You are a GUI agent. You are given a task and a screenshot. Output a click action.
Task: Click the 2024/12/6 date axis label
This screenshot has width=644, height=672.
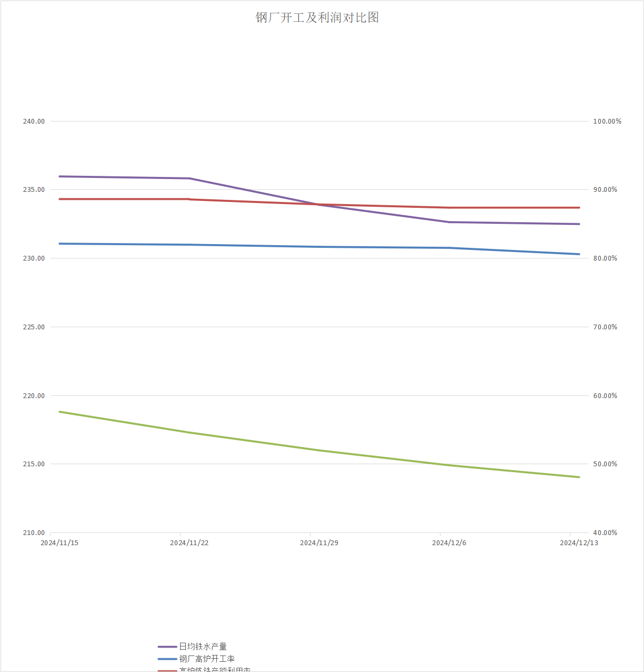click(x=449, y=543)
